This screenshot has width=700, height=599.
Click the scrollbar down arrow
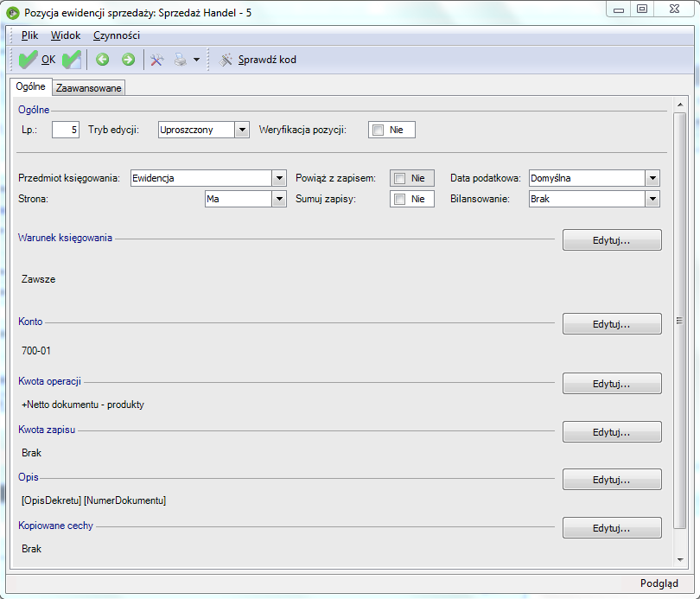coord(680,560)
